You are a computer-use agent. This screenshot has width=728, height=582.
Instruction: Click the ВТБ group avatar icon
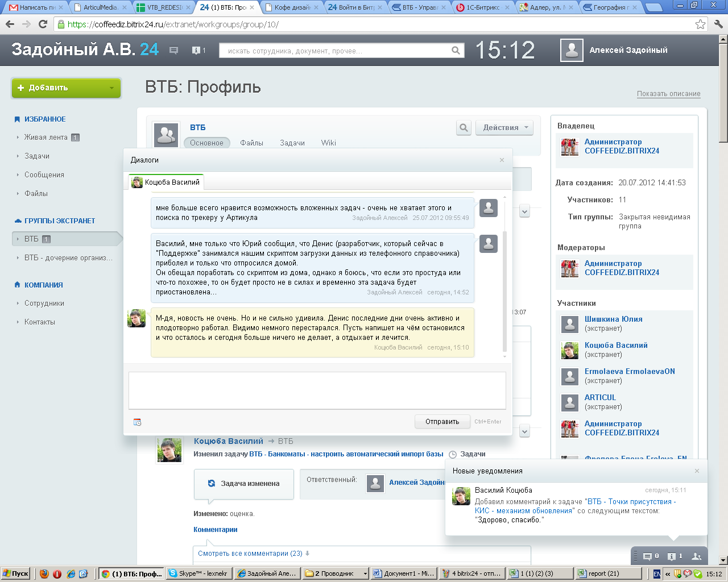click(x=166, y=135)
